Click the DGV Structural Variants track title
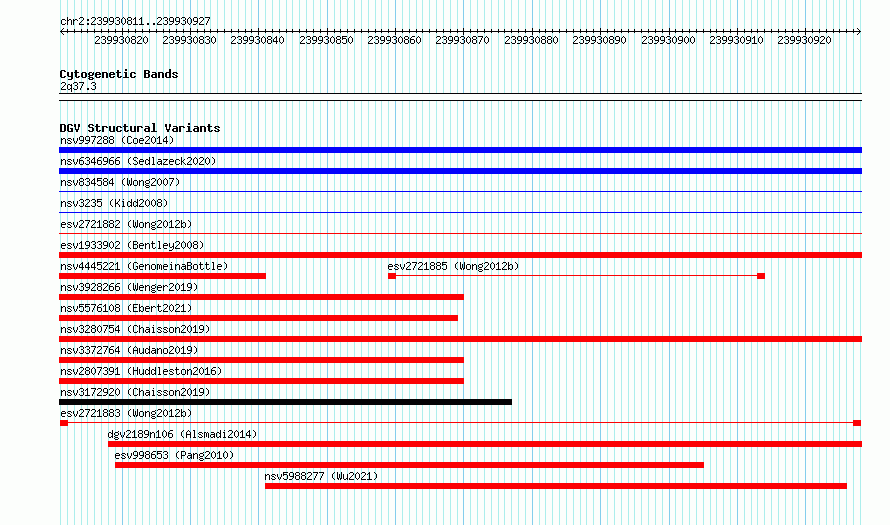Viewport: 890px width, 525px height. point(140,128)
